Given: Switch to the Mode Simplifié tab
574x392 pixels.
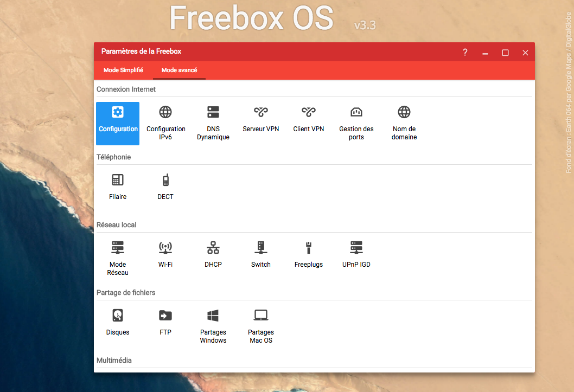Looking at the screenshot, I should (x=123, y=70).
